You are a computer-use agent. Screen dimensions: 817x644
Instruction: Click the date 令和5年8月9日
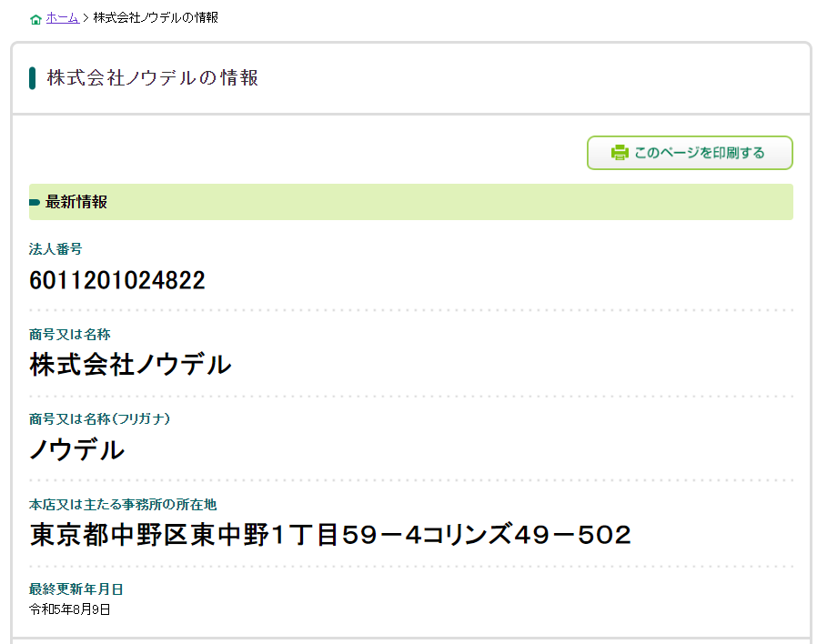pyautogui.click(x=70, y=609)
